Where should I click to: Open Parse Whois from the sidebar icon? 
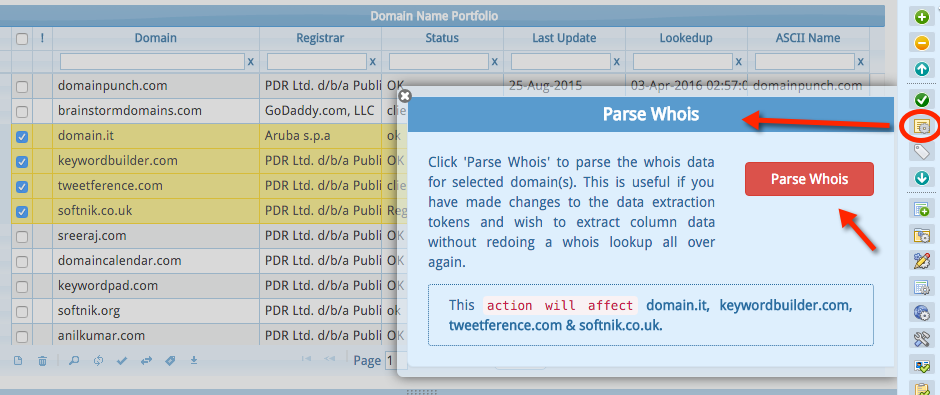(x=921, y=126)
